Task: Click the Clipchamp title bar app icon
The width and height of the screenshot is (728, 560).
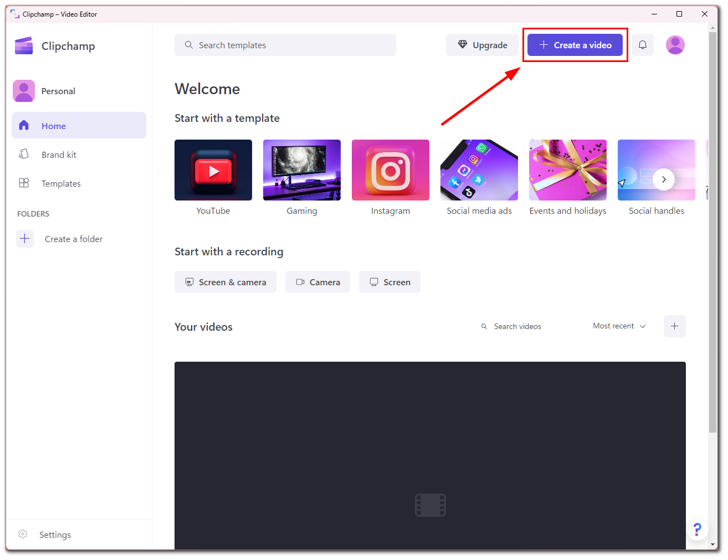Action: [15, 14]
